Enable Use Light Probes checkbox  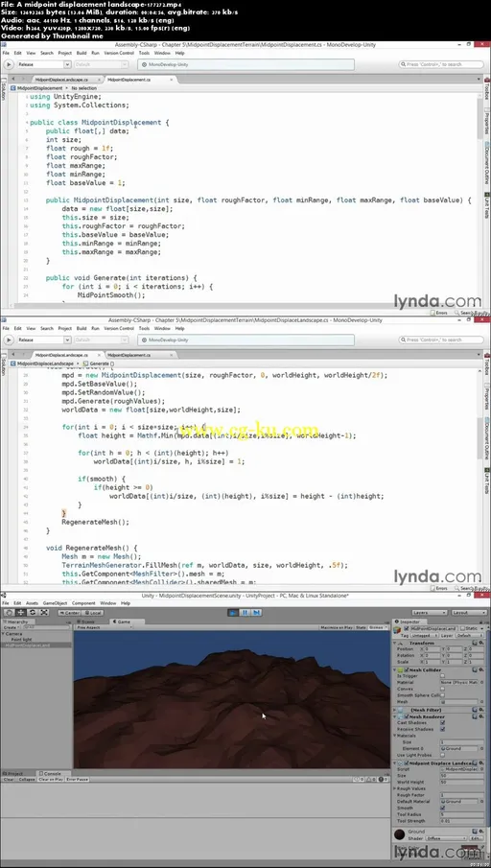click(442, 755)
